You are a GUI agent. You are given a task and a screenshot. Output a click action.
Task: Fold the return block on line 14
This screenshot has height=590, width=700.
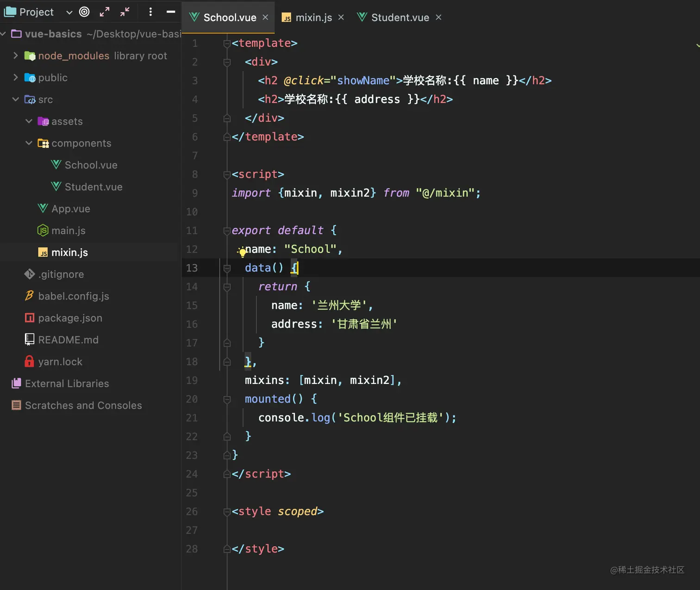[227, 287]
